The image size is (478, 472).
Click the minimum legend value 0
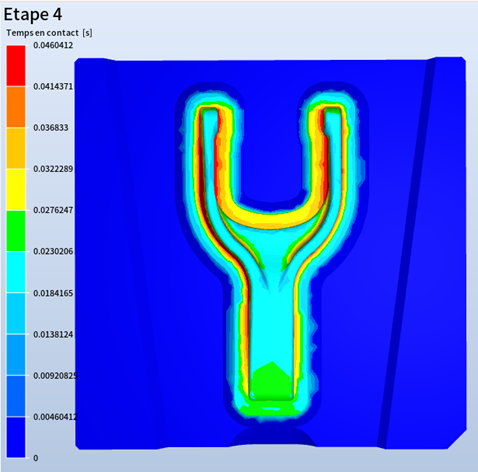coord(36,458)
